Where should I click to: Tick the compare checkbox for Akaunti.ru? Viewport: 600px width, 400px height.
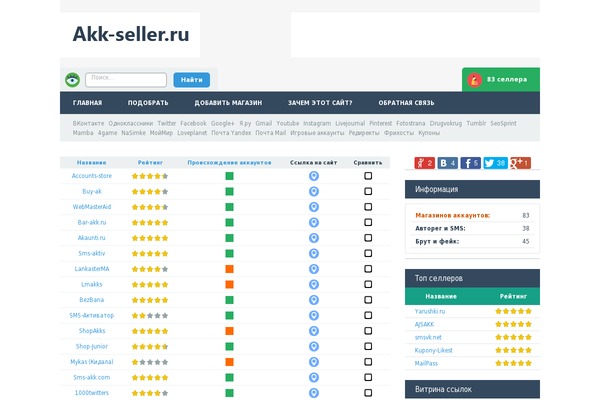368,238
